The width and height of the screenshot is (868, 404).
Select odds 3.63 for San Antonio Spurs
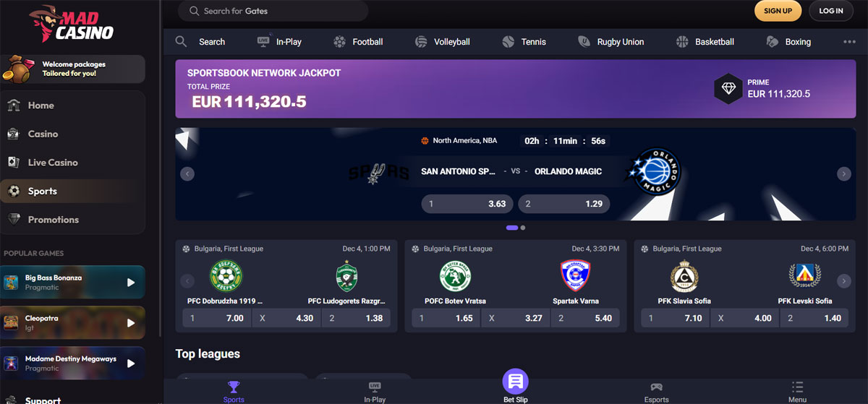pyautogui.click(x=467, y=204)
